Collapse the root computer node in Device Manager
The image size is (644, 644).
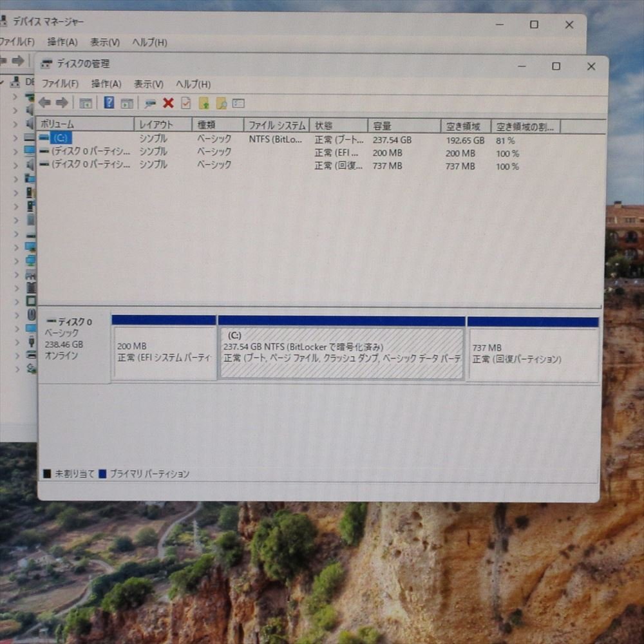[2, 82]
